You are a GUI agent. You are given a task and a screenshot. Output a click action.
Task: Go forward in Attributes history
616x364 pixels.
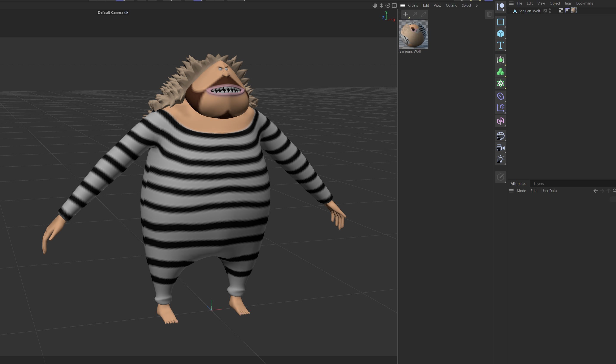602,191
